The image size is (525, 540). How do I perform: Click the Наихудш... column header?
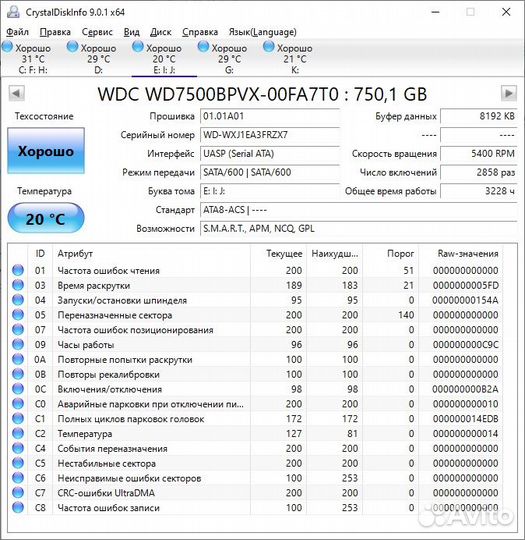coord(334,254)
